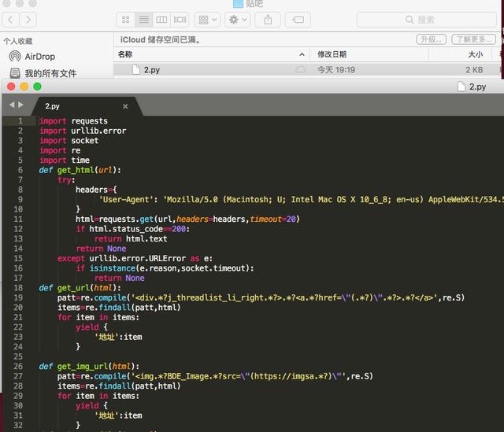Select the 2.py file row in Finder

tap(307, 70)
